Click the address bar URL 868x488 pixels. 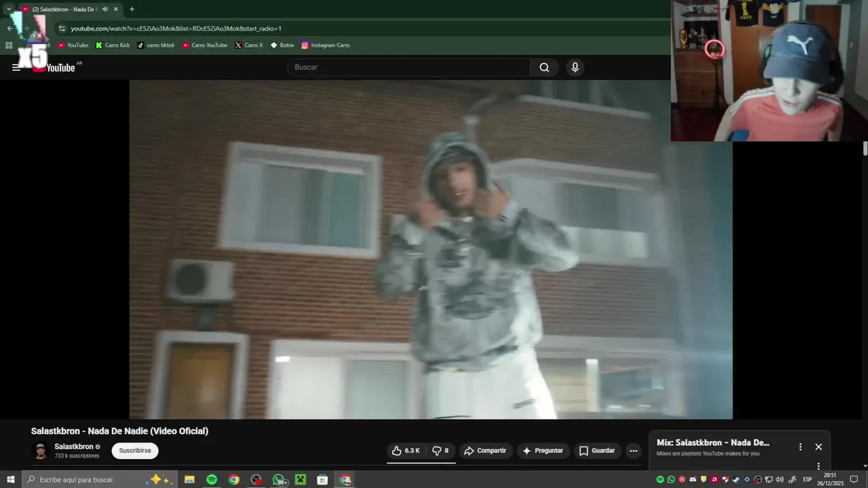[x=176, y=28]
